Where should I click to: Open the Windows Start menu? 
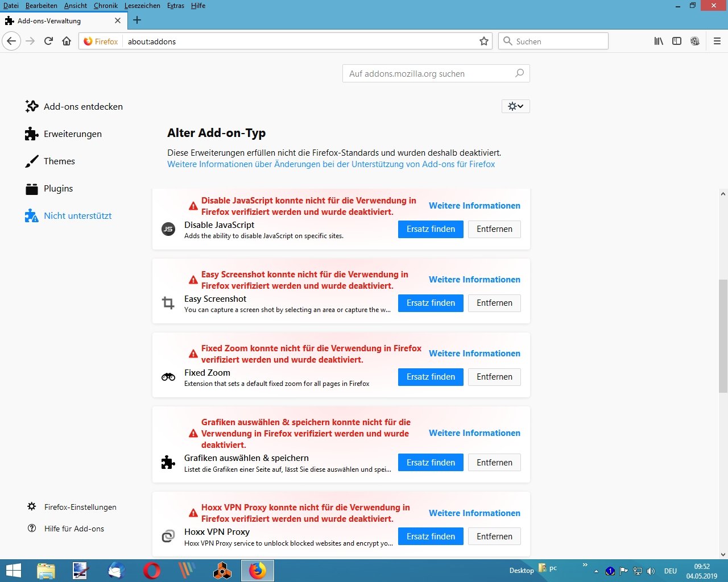(x=13, y=571)
